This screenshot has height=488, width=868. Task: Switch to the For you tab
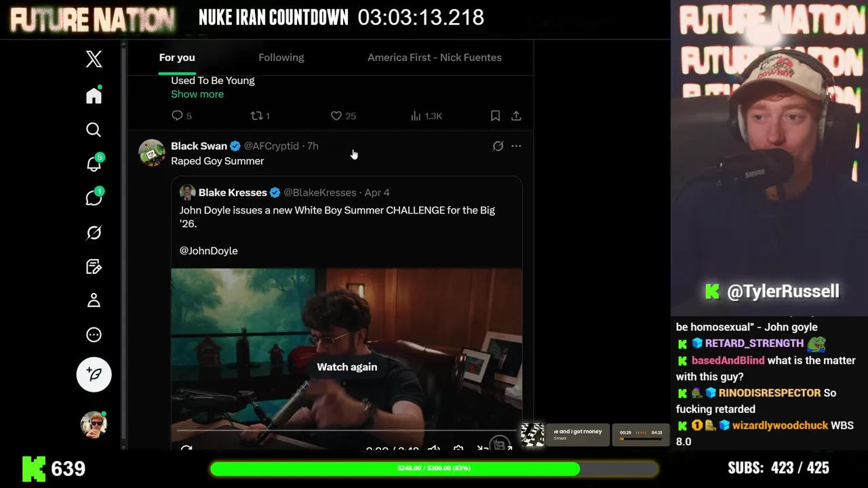(177, 58)
